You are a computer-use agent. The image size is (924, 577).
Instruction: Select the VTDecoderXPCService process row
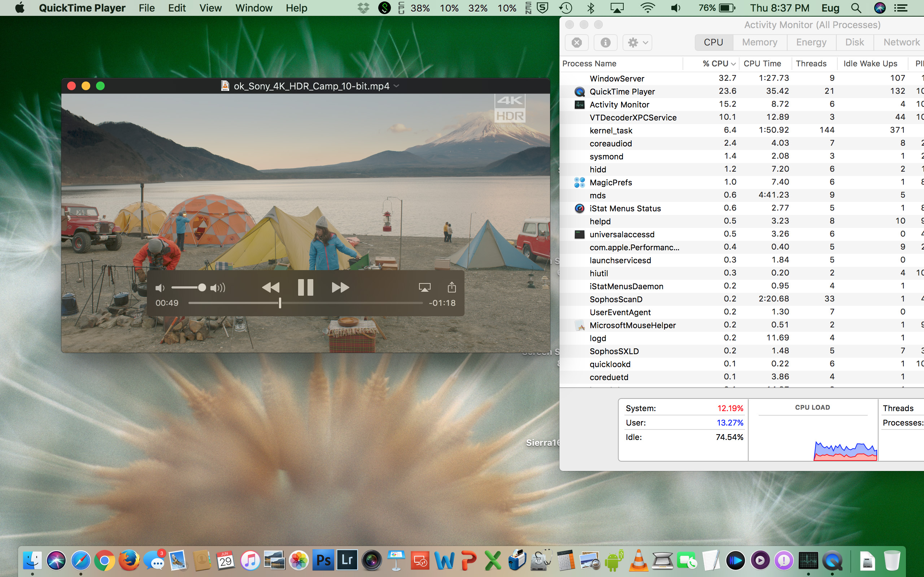[633, 118]
